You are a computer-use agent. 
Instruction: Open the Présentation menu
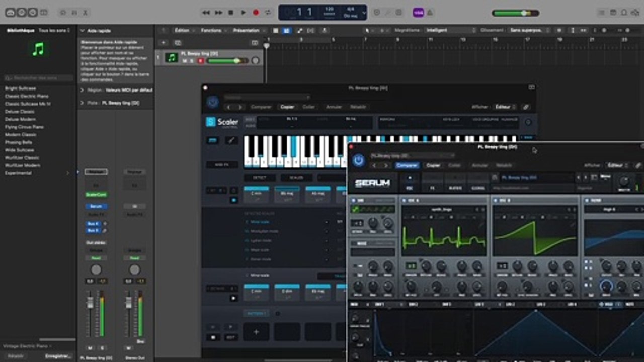pyautogui.click(x=249, y=30)
